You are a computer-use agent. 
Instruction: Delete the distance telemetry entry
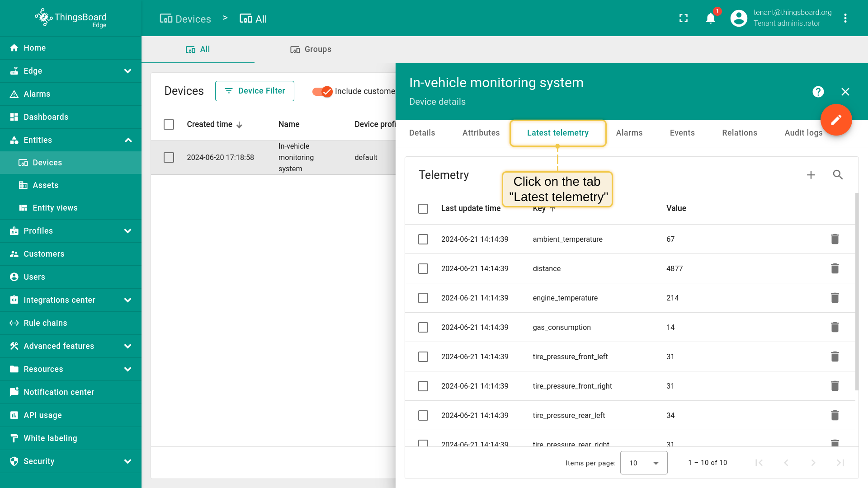point(835,268)
